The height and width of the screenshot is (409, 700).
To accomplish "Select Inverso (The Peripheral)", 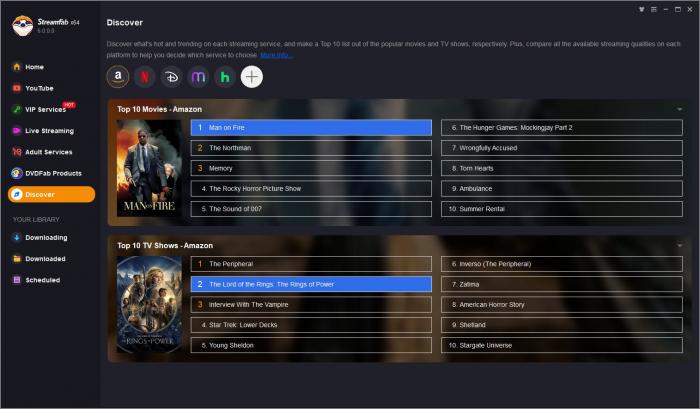I will coord(562,264).
